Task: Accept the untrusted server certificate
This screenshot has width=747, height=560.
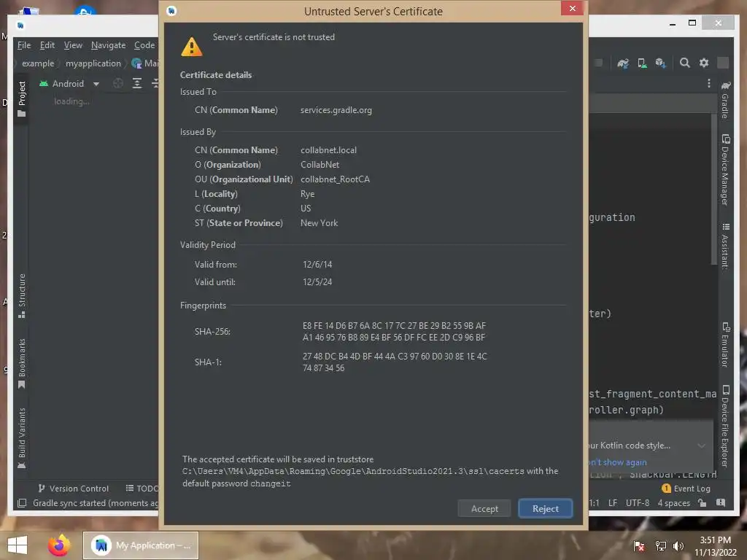Action: tap(484, 508)
